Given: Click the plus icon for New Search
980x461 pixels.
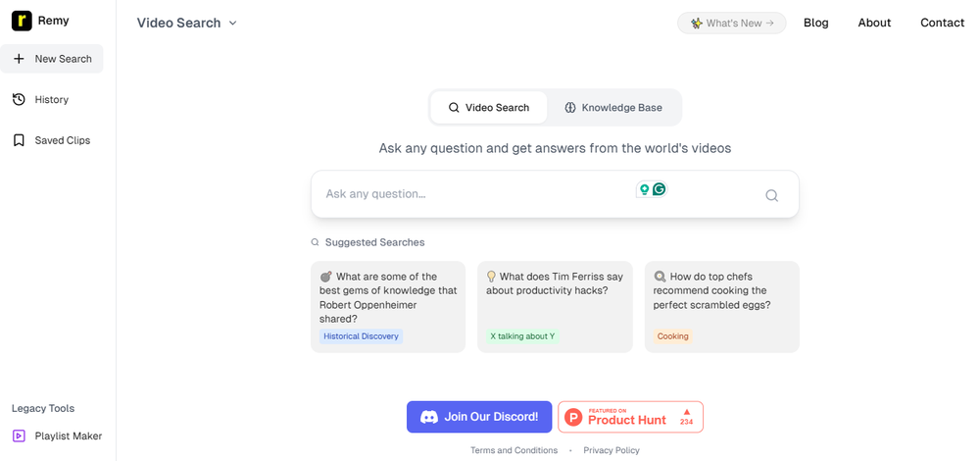Looking at the screenshot, I should [19, 59].
